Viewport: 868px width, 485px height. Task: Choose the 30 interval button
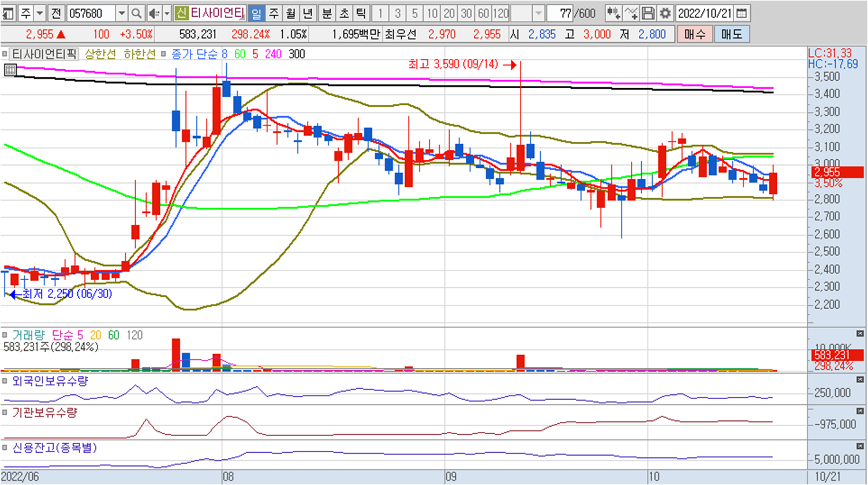click(466, 13)
